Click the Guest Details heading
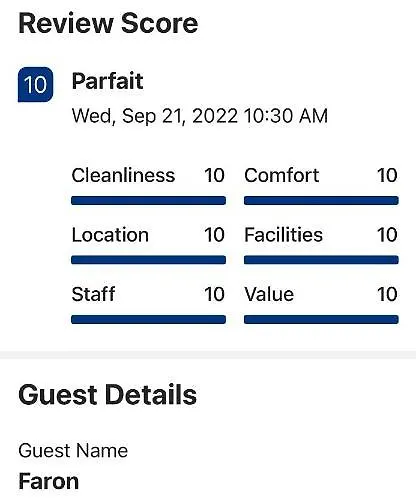The image size is (416, 500). [107, 395]
